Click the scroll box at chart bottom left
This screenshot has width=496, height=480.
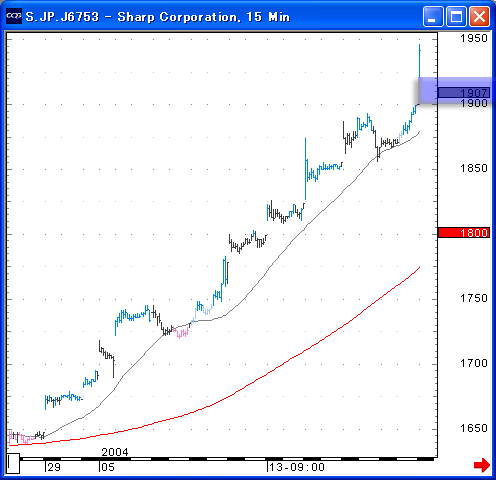13,463
